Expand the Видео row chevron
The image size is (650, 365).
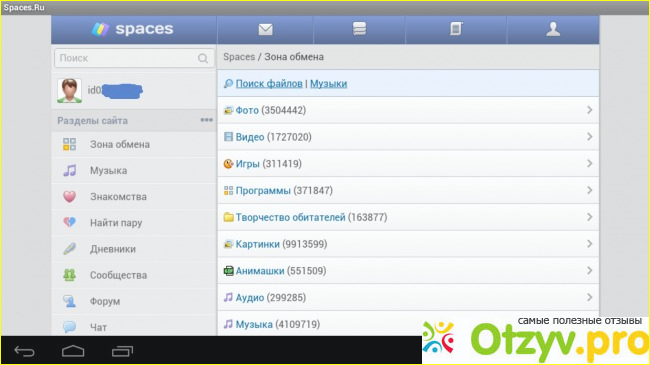589,136
